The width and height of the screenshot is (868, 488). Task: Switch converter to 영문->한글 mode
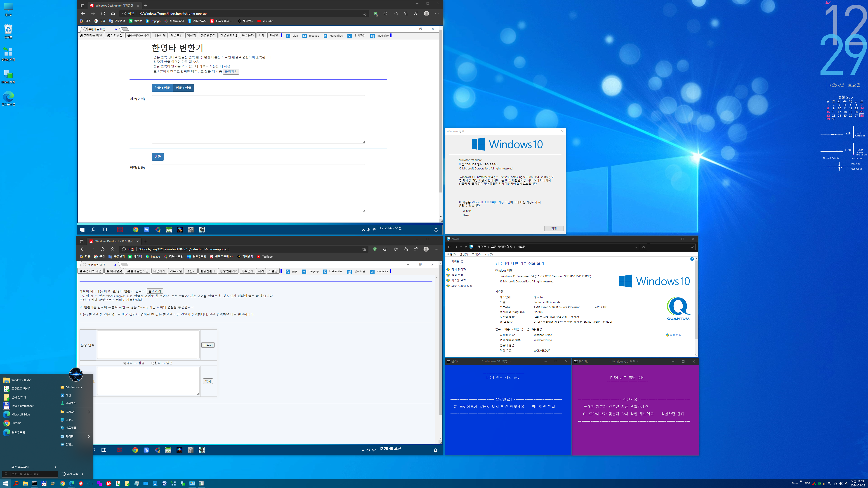pyautogui.click(x=183, y=88)
